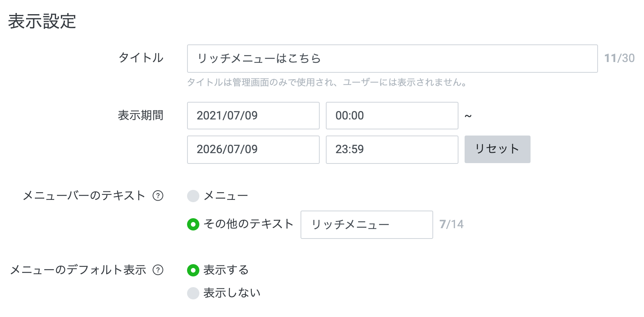
Task: Open the start time field 00:00
Action: pos(392,116)
